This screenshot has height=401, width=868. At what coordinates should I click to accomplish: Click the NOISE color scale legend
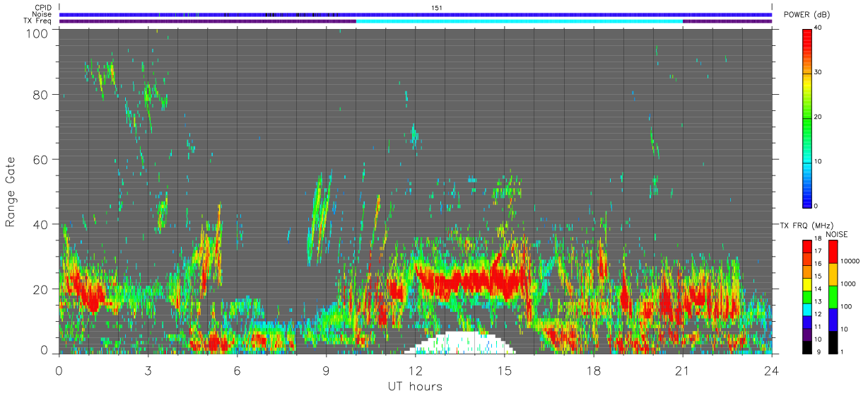(x=833, y=297)
